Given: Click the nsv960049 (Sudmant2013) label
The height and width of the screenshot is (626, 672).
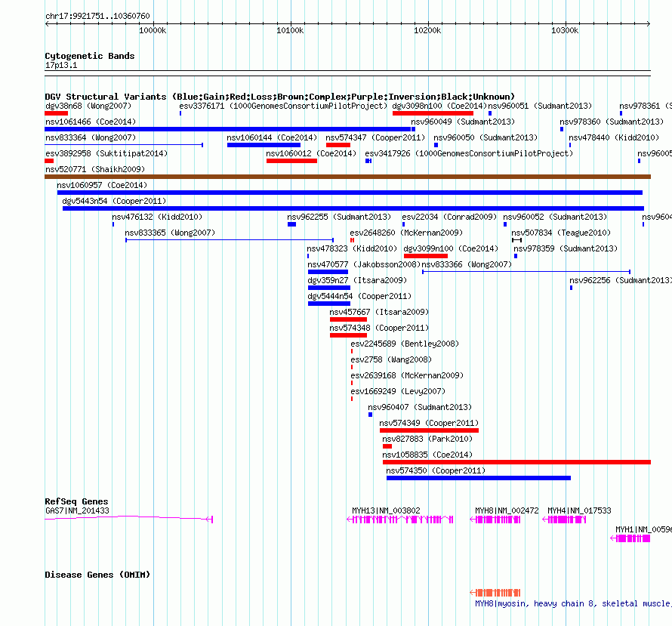Looking at the screenshot, I should [x=463, y=122].
